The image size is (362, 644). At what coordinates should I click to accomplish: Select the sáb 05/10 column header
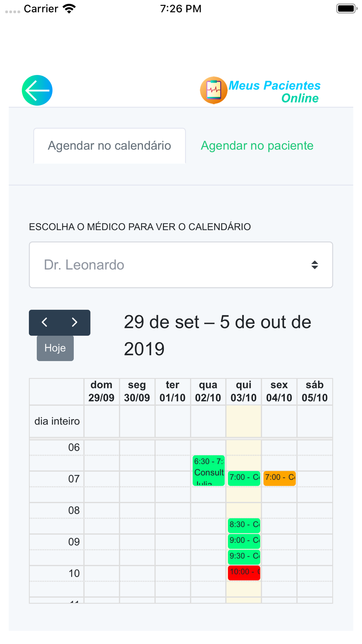(315, 392)
